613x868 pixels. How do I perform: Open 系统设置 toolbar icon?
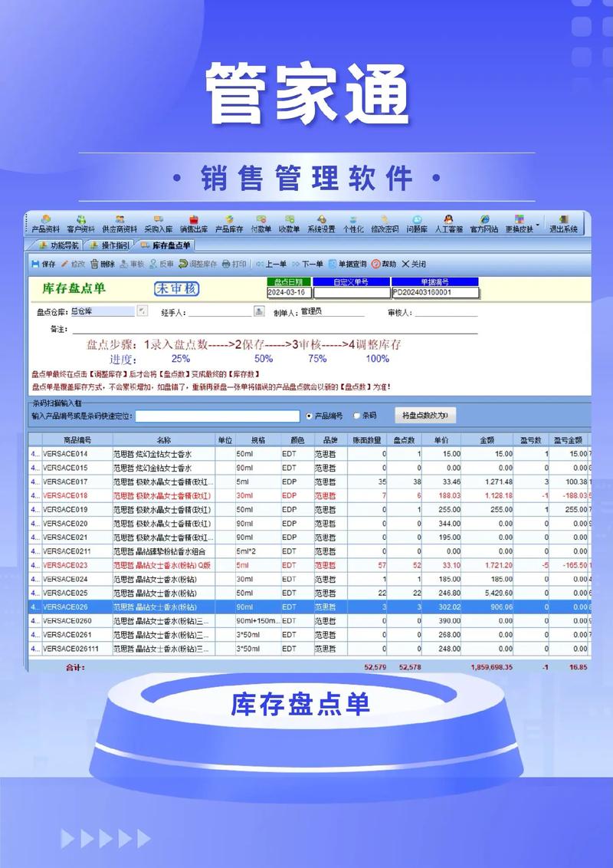coord(321,224)
